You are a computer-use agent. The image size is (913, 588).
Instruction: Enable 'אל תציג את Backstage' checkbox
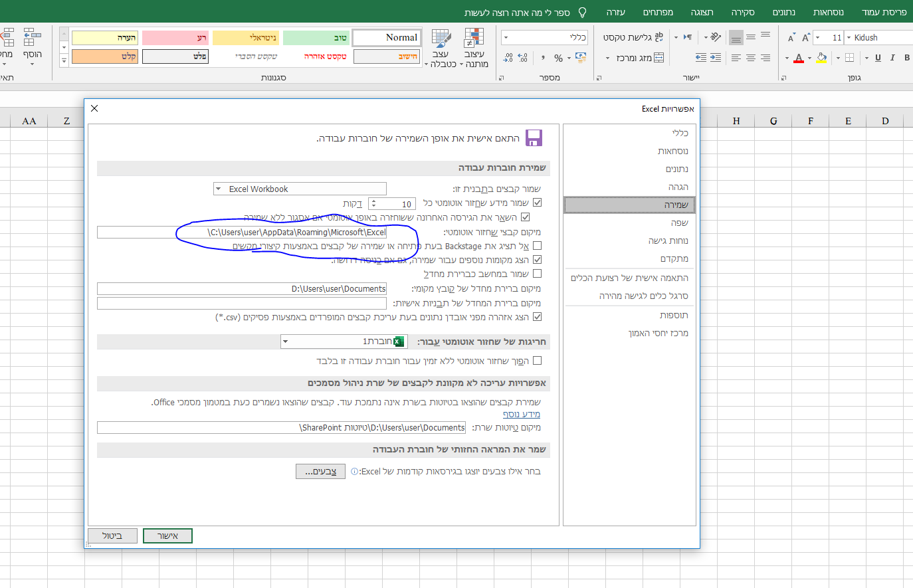click(538, 246)
